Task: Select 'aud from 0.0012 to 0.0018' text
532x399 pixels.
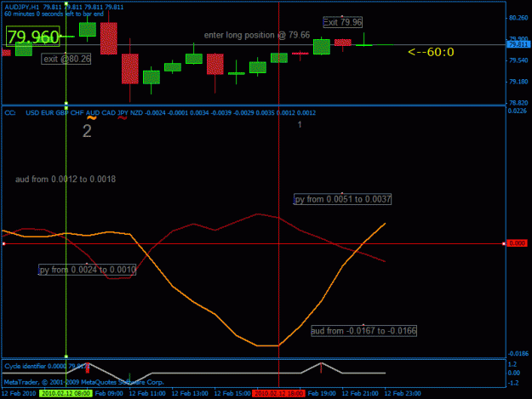Action: 66,179
